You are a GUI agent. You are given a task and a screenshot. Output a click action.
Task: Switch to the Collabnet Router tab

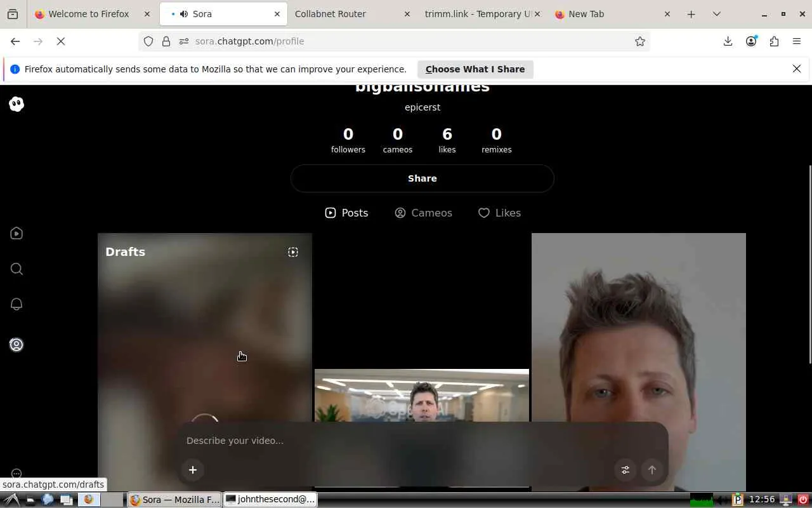tap(352, 14)
